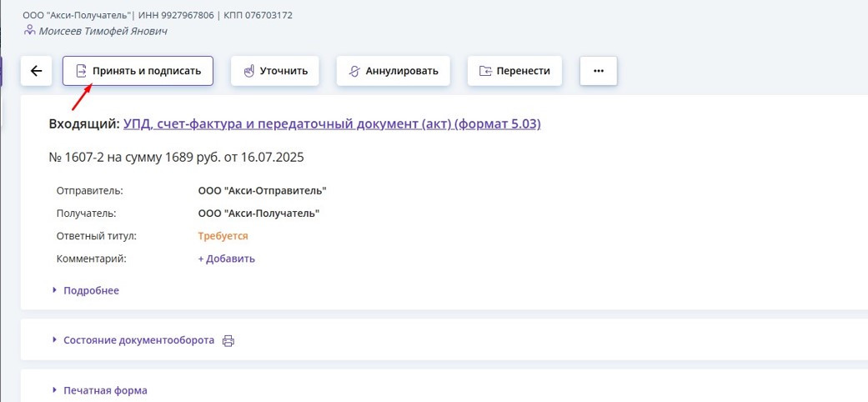Open the three-dots more actions menu
This screenshot has width=868, height=402.
point(599,71)
